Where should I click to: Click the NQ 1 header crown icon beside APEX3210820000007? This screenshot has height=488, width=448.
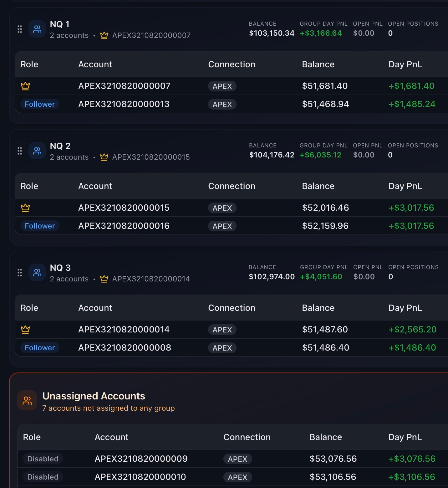pos(104,35)
